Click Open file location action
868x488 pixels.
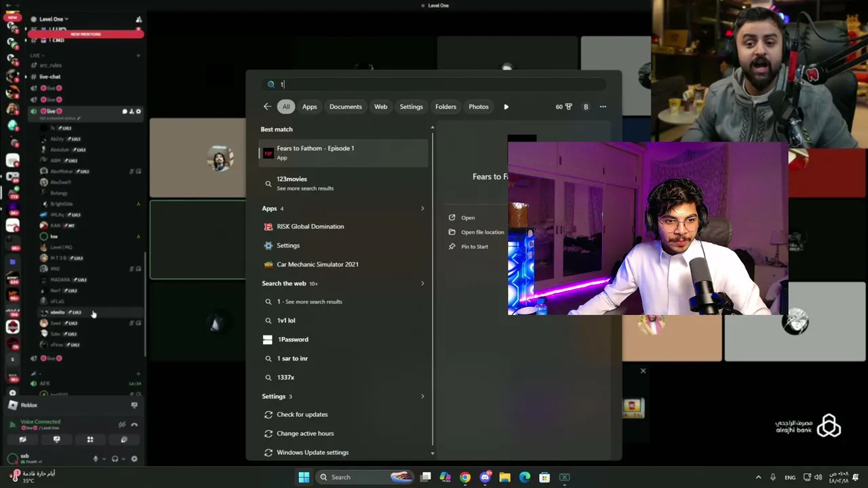pyautogui.click(x=476, y=232)
